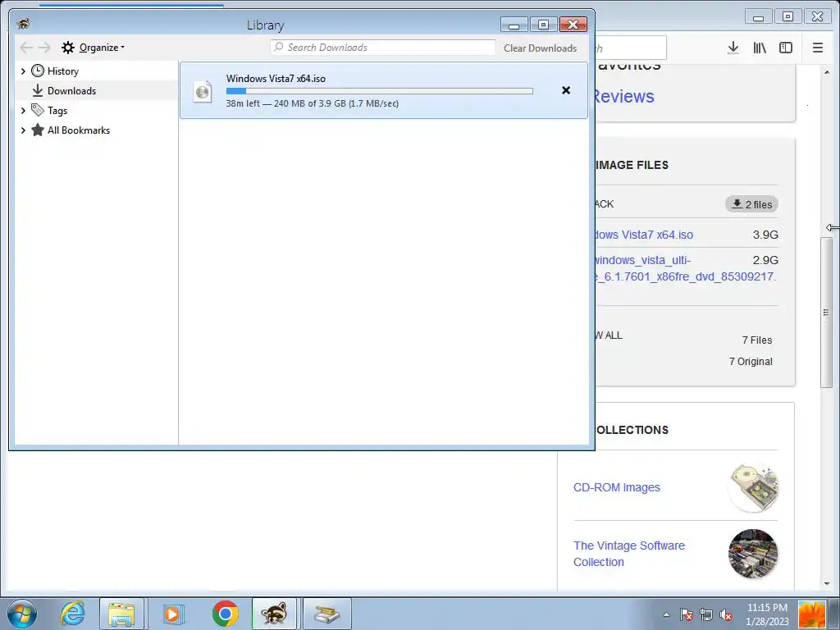
Task: Open browser Library bookshelf toolbar icon
Action: (x=760, y=48)
